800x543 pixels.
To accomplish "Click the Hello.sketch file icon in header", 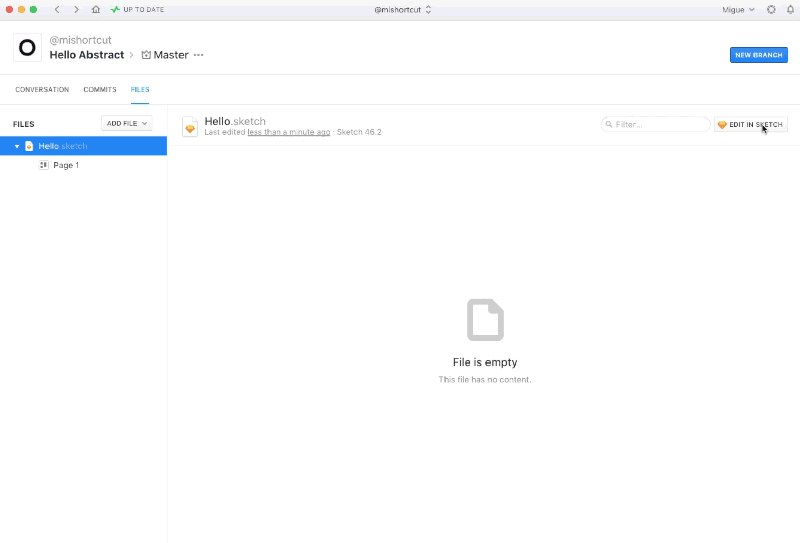I will (190, 127).
